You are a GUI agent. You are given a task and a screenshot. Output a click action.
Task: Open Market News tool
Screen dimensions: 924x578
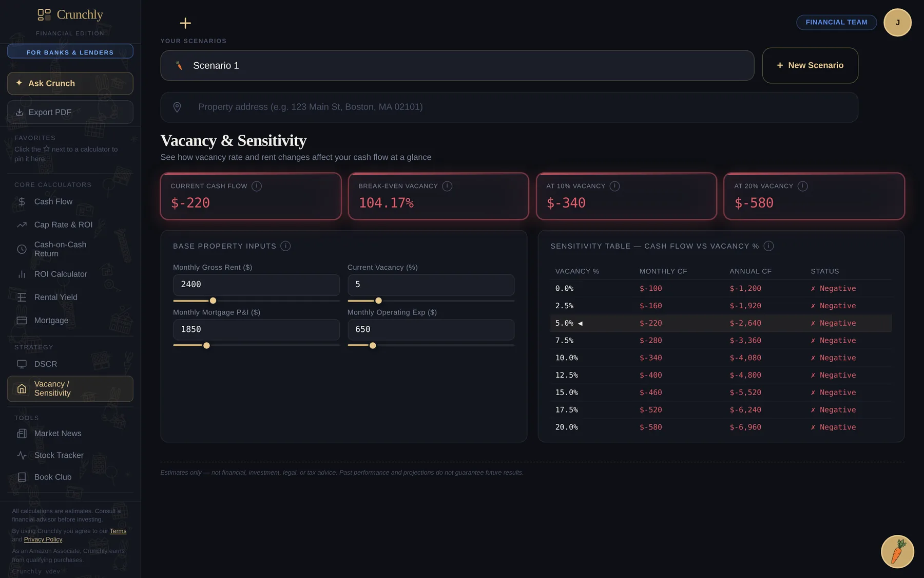point(70,434)
